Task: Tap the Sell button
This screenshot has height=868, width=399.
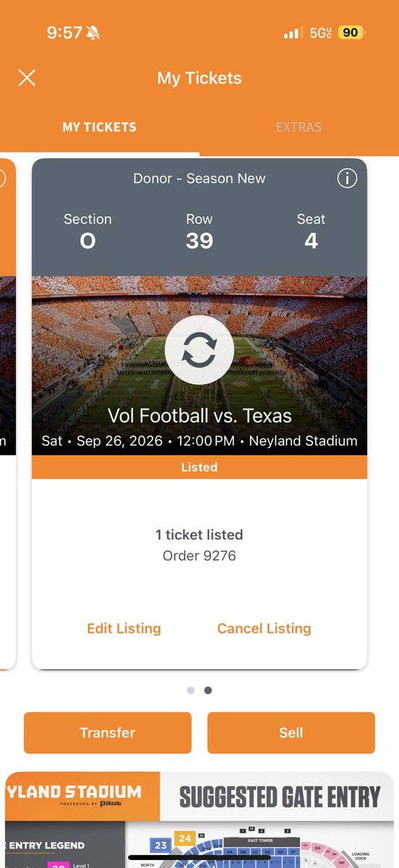Action: coord(291,733)
